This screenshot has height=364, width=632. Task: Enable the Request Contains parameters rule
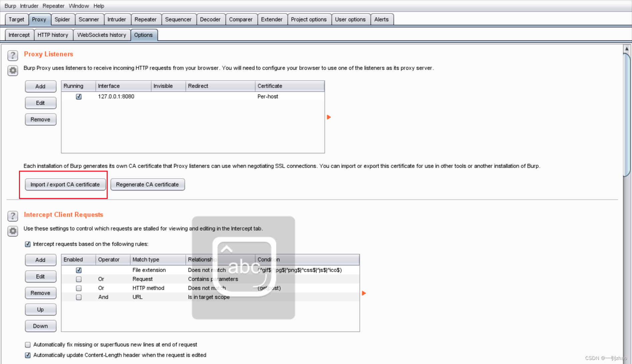(x=79, y=279)
